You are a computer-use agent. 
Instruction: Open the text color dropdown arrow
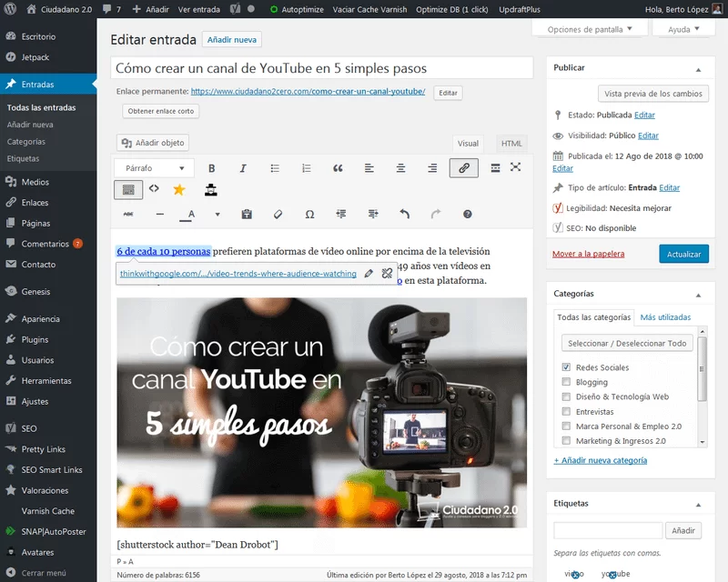pyautogui.click(x=217, y=214)
